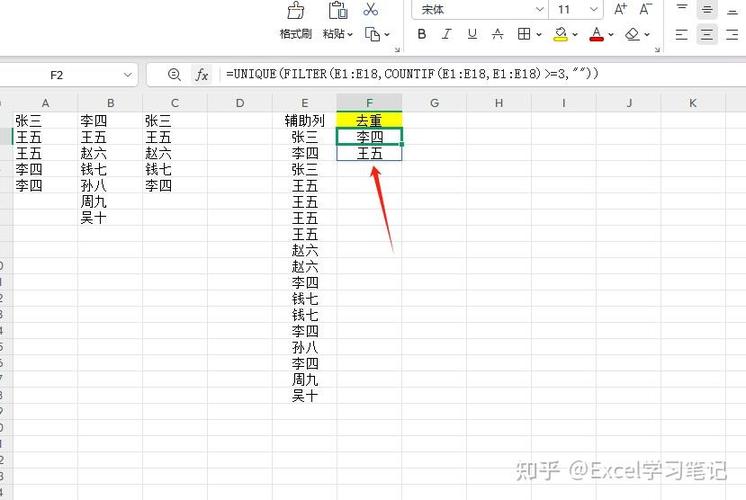
Task: Select column C header
Action: click(175, 103)
